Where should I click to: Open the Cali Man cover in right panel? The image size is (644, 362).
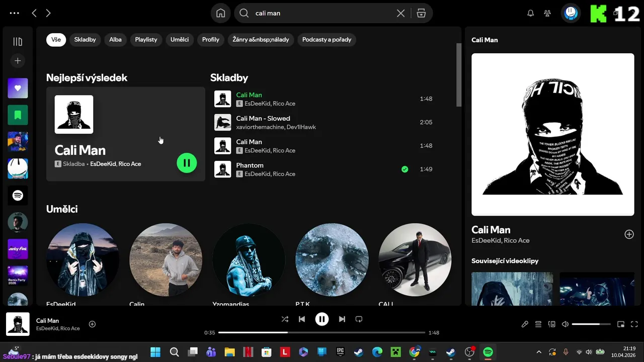point(552,134)
